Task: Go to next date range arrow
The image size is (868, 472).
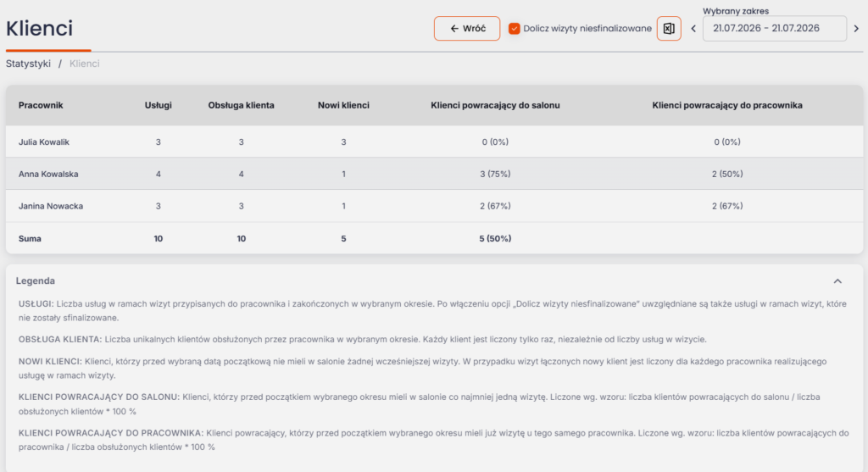Action: coord(856,28)
